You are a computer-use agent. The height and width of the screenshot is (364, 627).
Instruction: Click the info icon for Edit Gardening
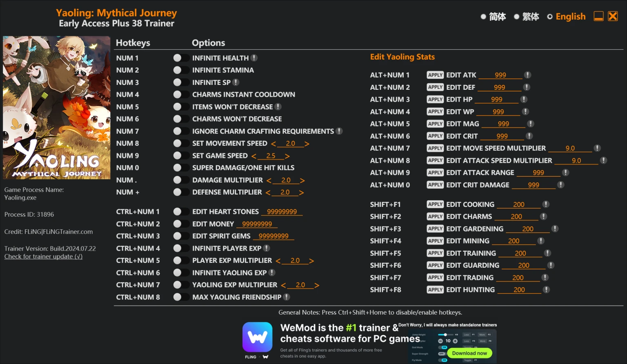(x=555, y=229)
